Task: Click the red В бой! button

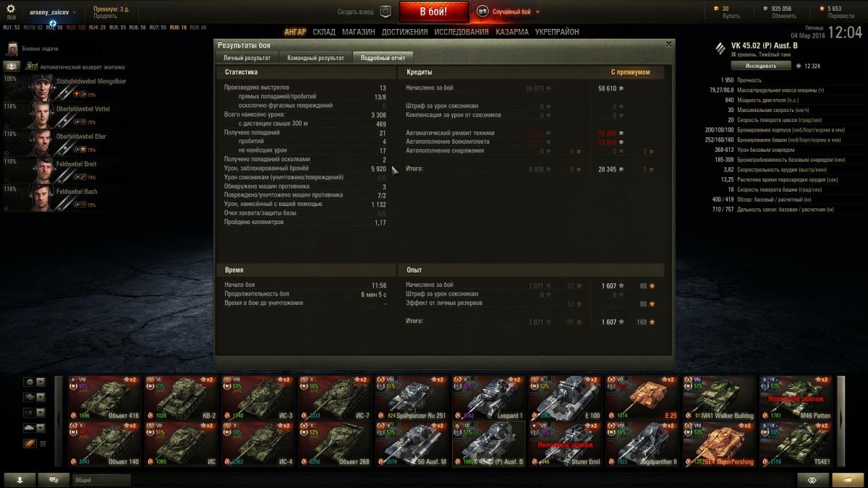Action: tap(434, 12)
